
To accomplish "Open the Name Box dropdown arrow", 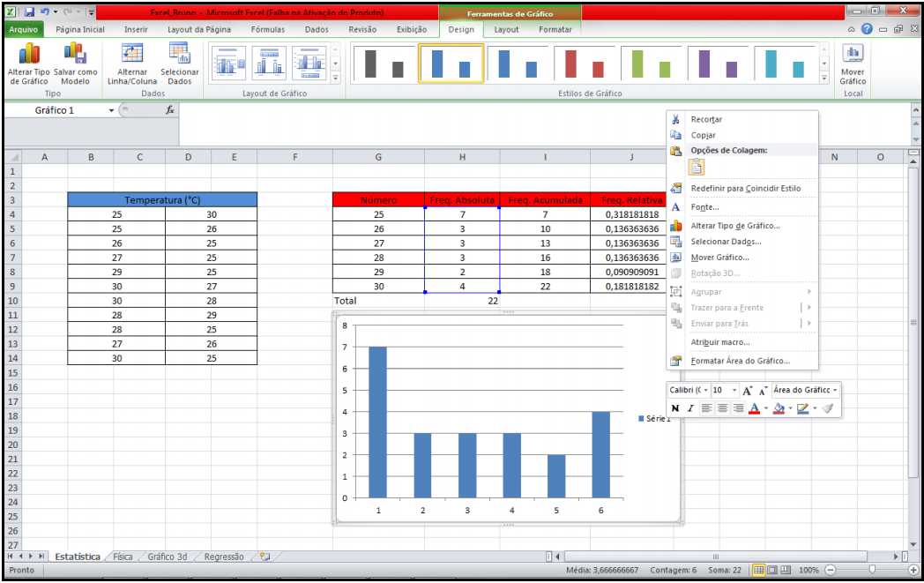I will (111, 110).
